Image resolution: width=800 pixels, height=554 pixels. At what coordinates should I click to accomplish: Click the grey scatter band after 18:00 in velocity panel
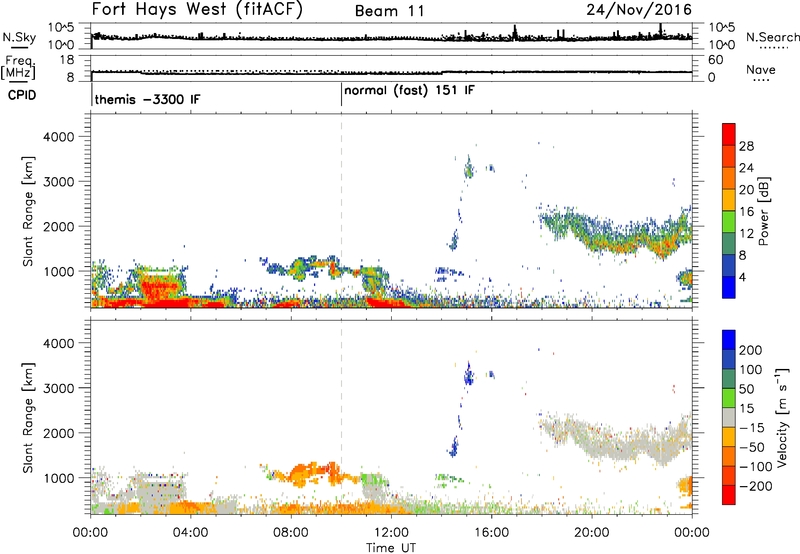click(x=615, y=439)
